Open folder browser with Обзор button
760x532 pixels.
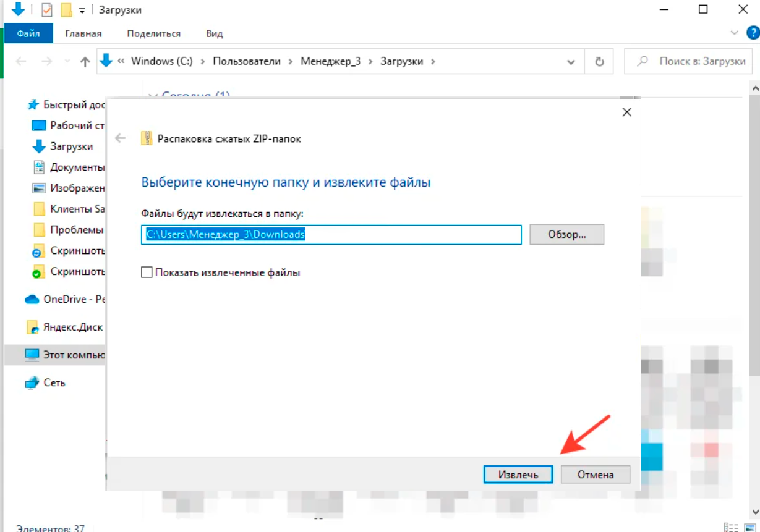[x=566, y=235]
